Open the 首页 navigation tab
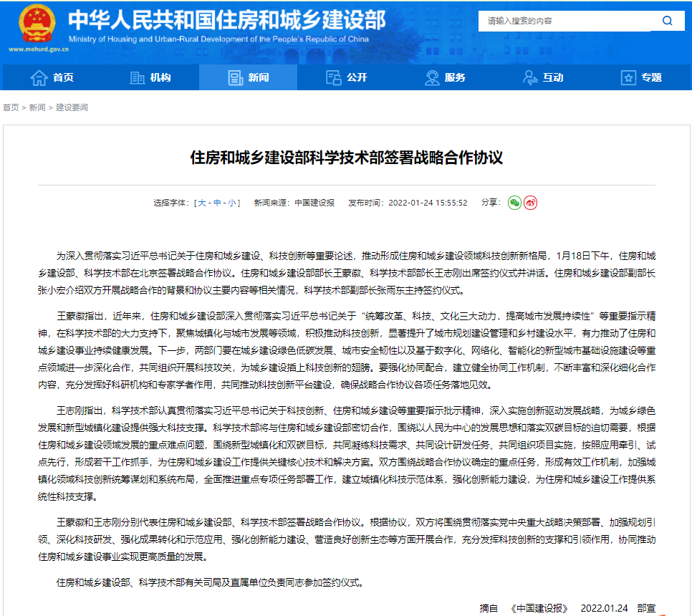The image size is (692, 616). (52, 77)
